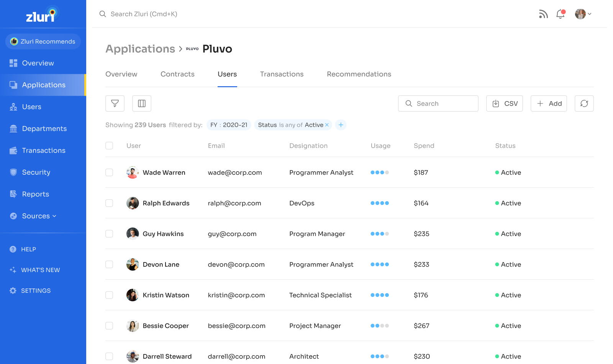
Task: Click the magnifier icon in top search
Action: 103,14
